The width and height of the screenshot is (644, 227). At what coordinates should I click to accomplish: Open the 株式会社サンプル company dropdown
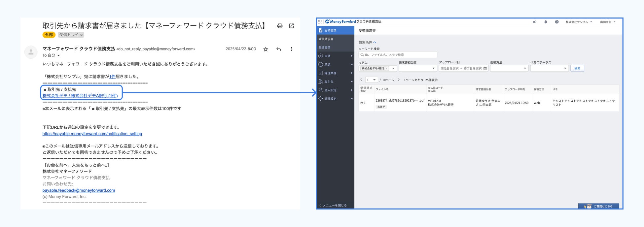579,22
